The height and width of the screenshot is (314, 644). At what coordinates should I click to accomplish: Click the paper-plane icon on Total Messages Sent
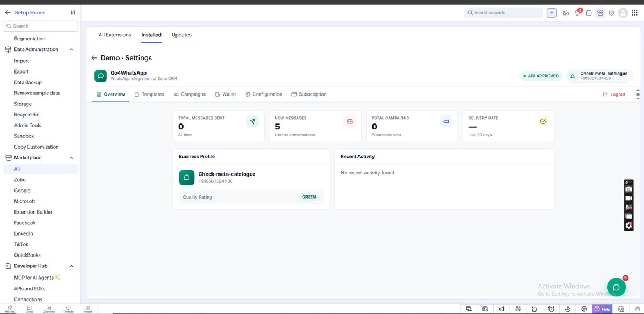[x=253, y=121]
